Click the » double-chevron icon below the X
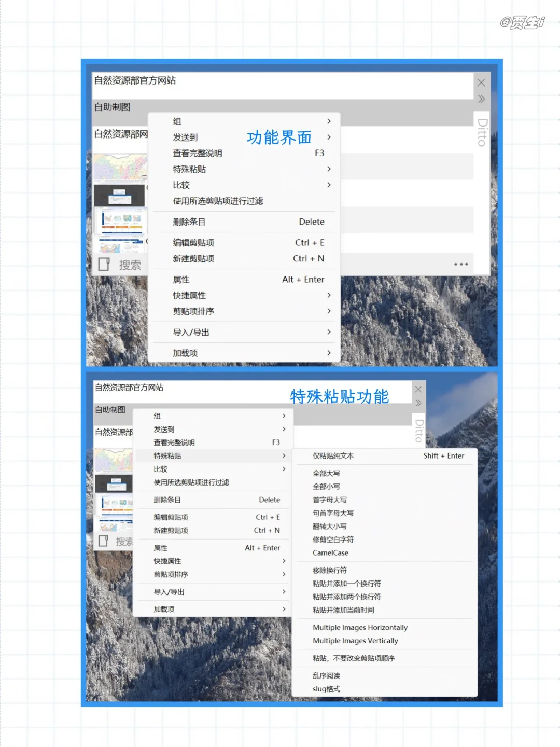 pyautogui.click(x=481, y=99)
